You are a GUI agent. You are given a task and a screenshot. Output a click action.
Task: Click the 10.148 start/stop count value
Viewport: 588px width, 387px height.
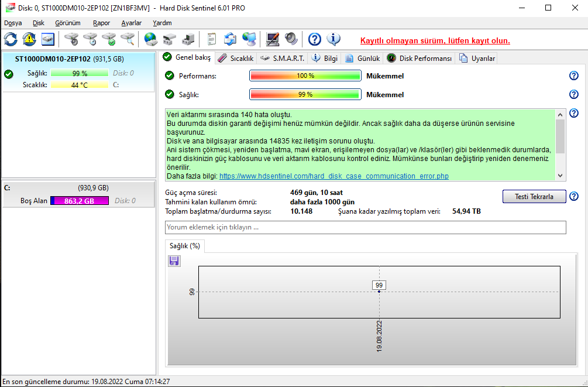coord(301,211)
